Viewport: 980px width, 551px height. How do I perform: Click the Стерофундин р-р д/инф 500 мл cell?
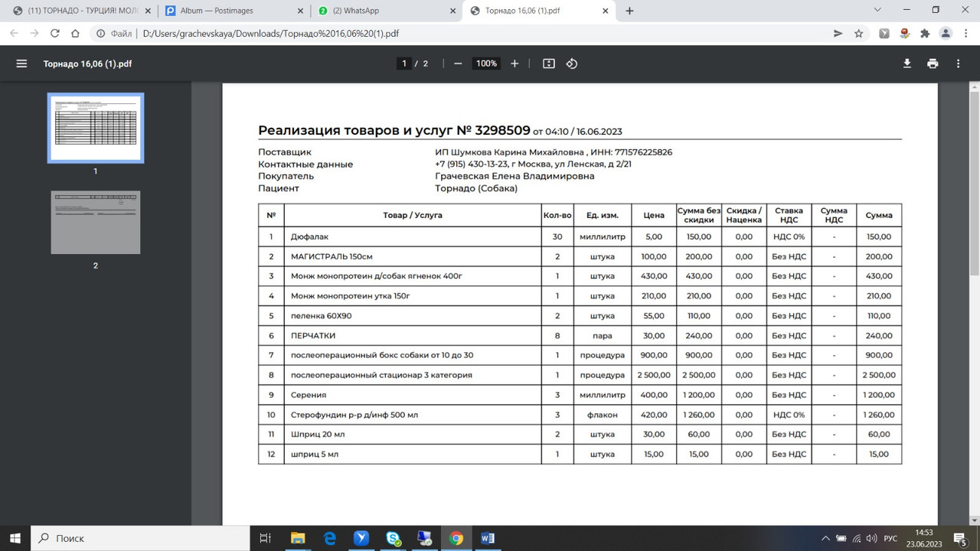click(412, 415)
